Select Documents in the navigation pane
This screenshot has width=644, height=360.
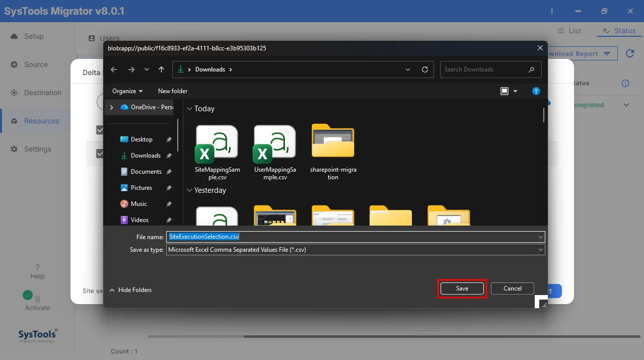[x=146, y=172]
